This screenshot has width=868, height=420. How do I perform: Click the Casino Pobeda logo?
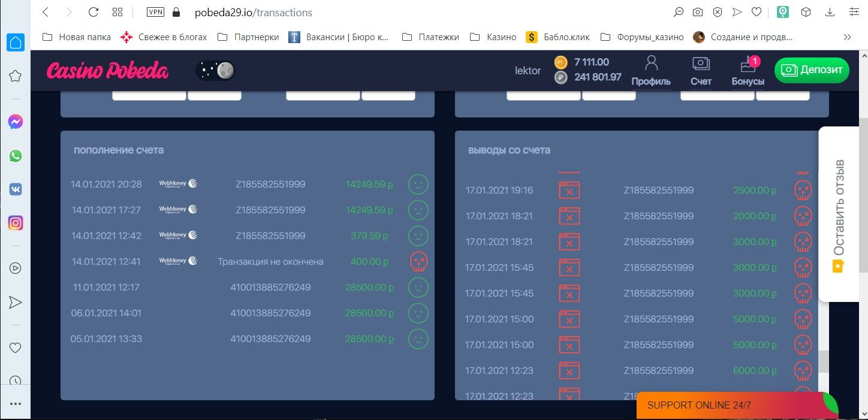click(107, 71)
